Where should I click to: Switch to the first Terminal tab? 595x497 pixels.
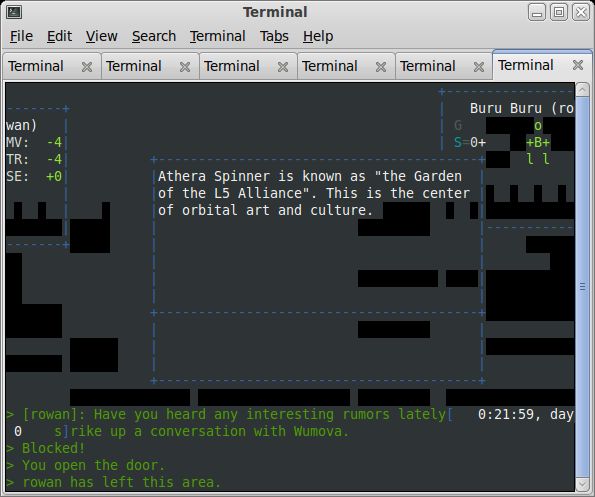[36, 66]
